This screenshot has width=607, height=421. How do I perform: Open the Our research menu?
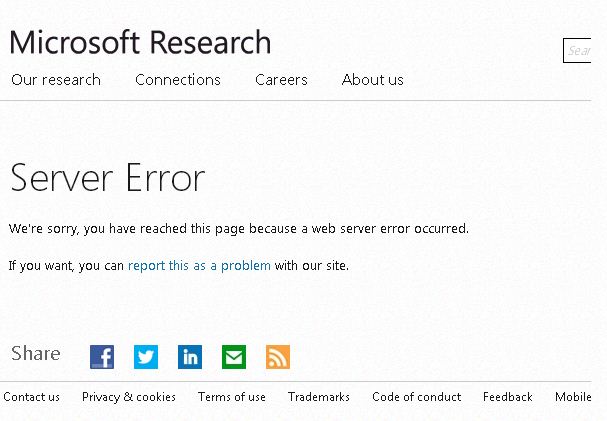point(56,80)
